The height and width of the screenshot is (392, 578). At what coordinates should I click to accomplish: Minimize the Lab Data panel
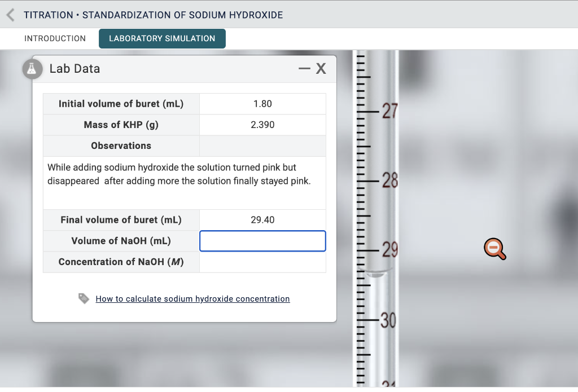tap(304, 68)
